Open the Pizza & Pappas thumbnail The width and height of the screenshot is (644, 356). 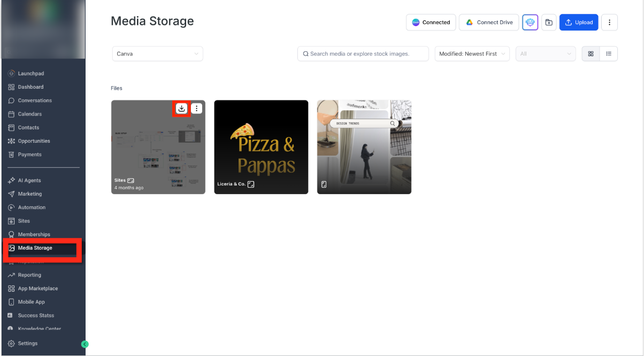(x=261, y=147)
